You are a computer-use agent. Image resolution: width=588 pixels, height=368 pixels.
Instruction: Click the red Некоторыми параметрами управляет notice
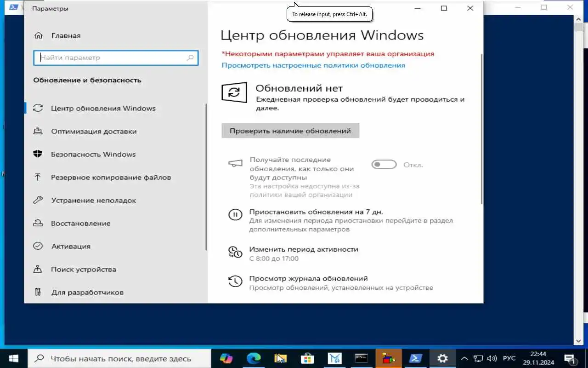pyautogui.click(x=328, y=54)
